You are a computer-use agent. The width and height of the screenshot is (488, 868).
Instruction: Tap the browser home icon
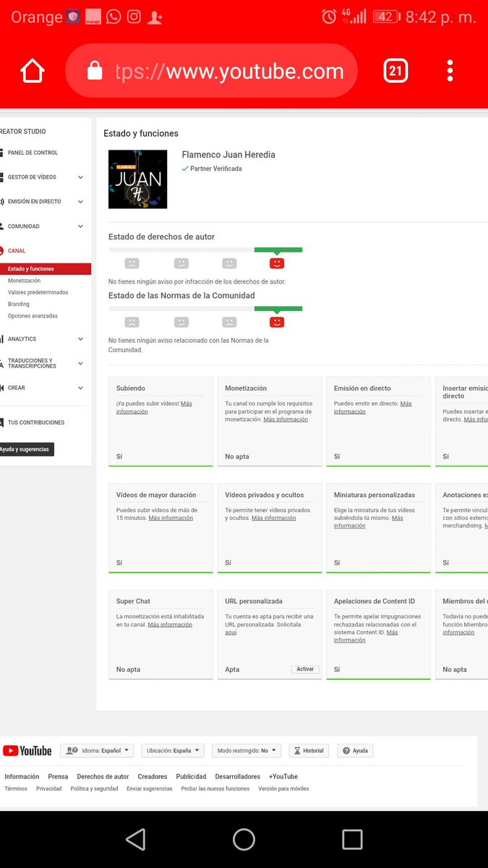click(33, 71)
